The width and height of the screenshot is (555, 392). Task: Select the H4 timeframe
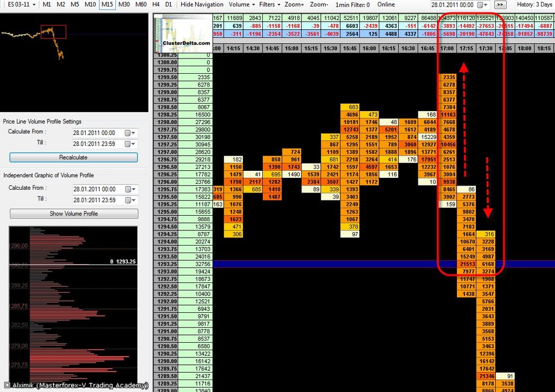[156, 4]
